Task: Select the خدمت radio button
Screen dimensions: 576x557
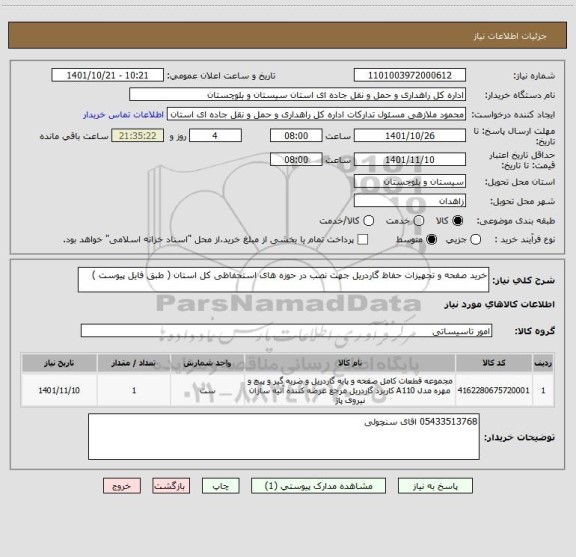Action: tap(419, 220)
